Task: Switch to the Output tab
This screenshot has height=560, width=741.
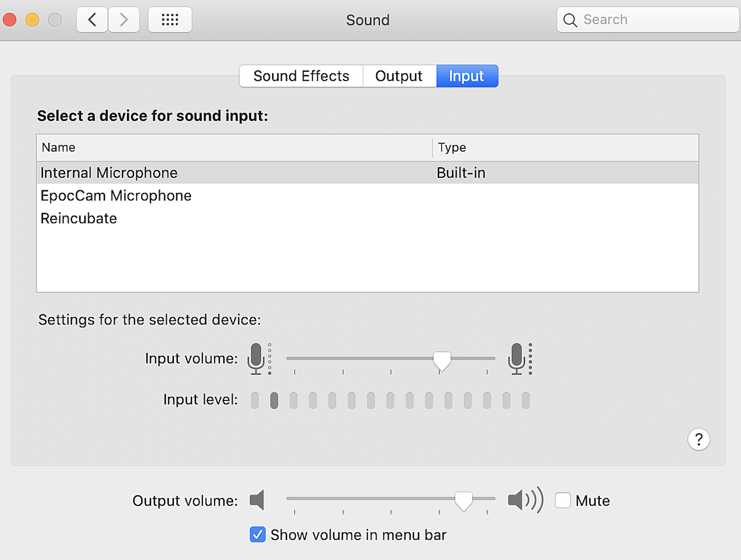Action: pyautogui.click(x=399, y=76)
